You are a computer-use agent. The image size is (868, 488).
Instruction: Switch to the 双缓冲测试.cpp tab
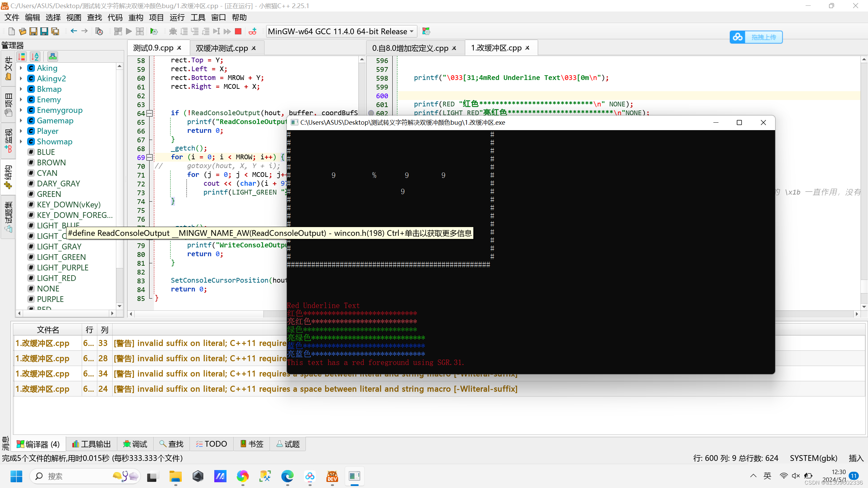[x=222, y=48]
